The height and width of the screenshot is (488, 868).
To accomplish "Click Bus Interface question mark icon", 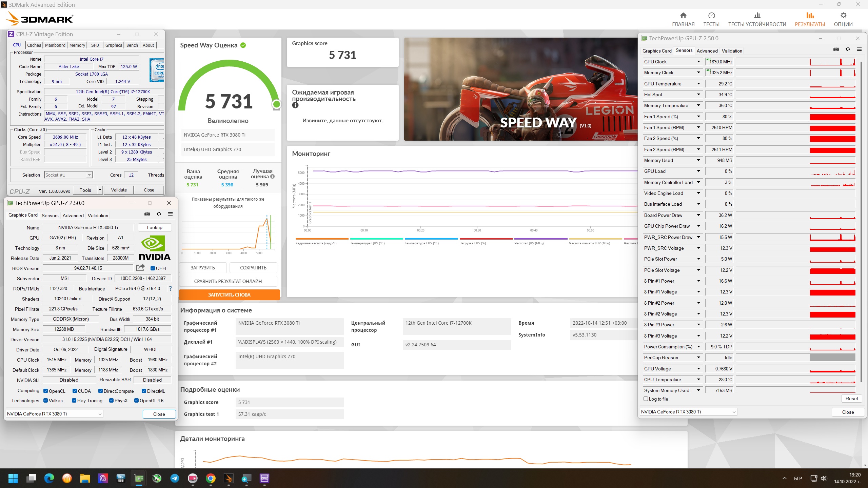I will click(x=170, y=288).
